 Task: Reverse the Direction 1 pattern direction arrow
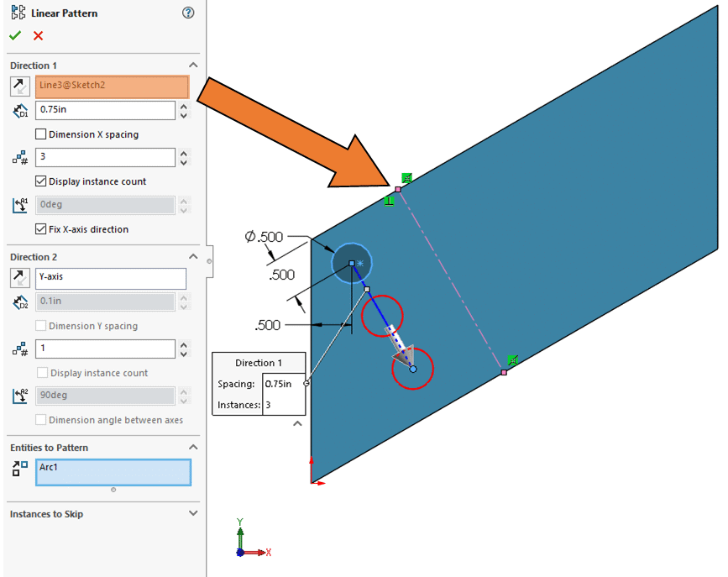tap(19, 86)
